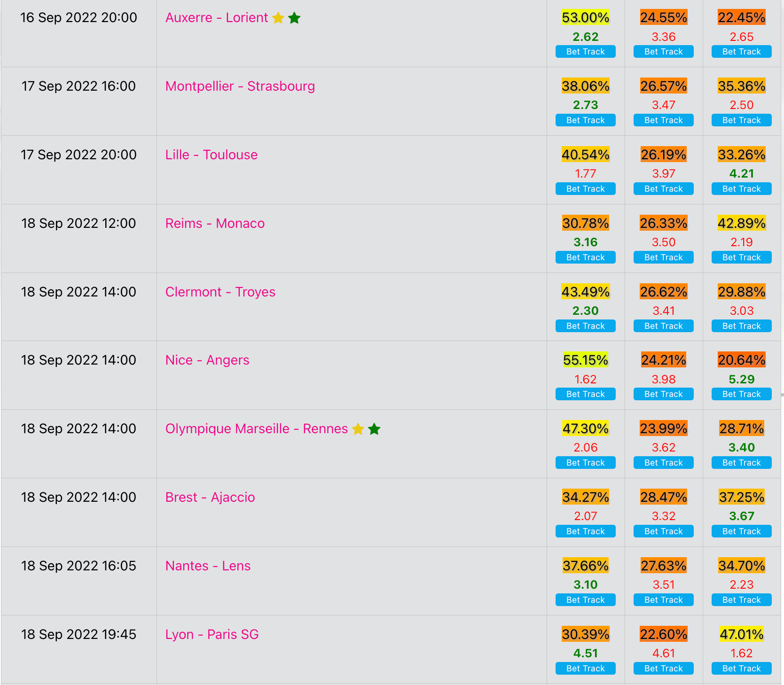Click the date 18 Sep 2022 16:05
Viewport: 784px width, 685px height.
point(79,566)
